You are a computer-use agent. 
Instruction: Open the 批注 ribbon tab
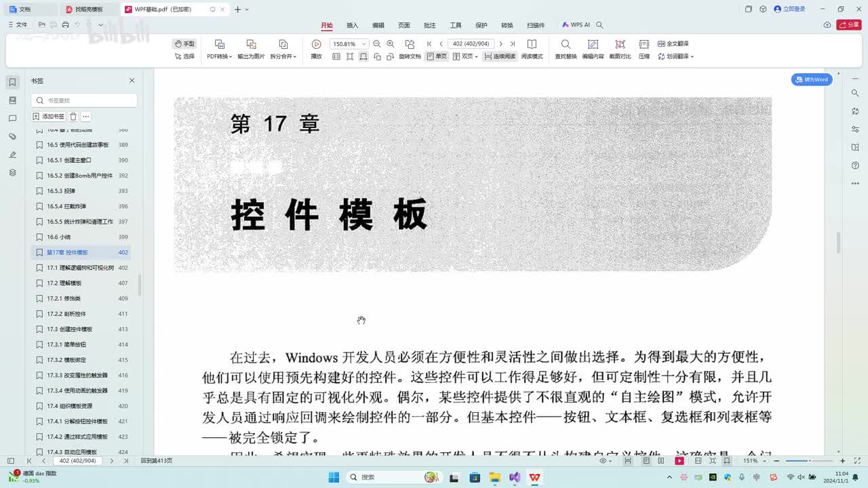pos(430,25)
